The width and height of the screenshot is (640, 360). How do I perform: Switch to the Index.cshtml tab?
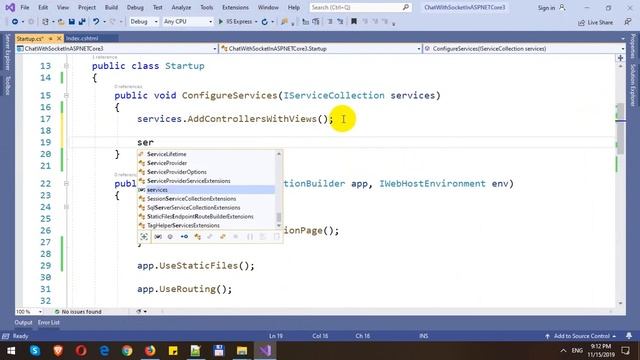coord(82,38)
